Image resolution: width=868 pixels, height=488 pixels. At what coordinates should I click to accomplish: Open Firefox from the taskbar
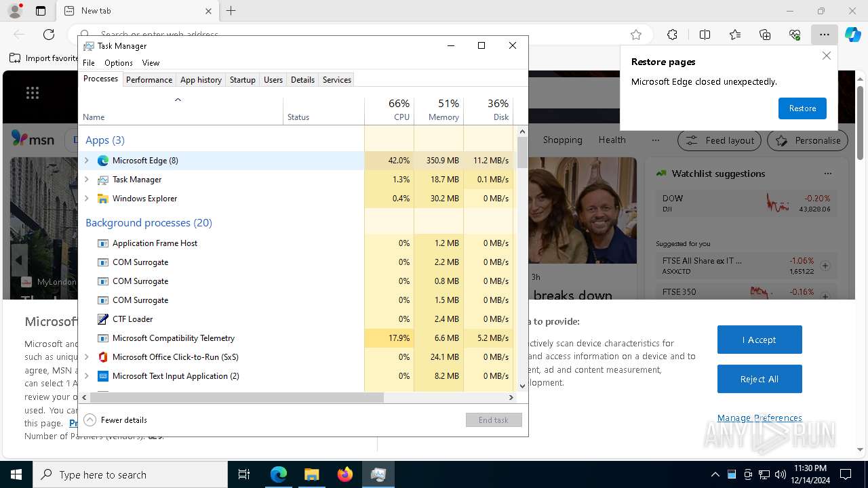coord(344,474)
